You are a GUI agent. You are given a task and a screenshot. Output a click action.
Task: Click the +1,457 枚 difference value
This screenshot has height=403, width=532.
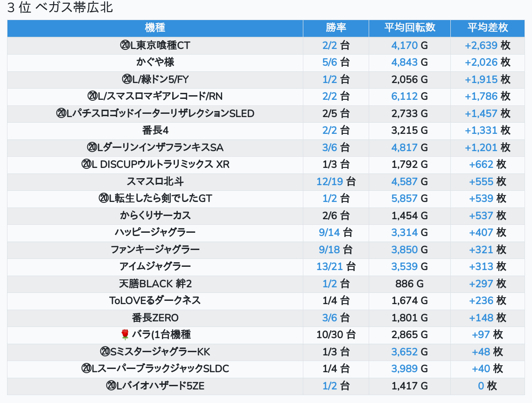(488, 113)
